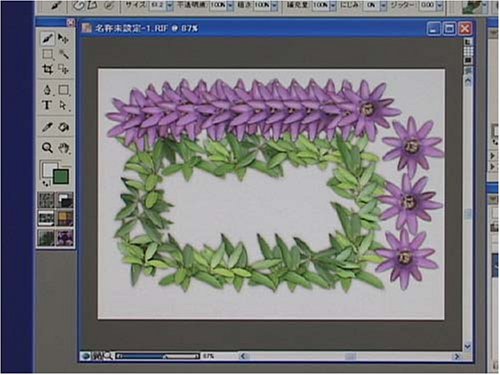Click the zoom slider at window bottom
Image resolution: width=500 pixels, height=375 pixels.
[158, 356]
